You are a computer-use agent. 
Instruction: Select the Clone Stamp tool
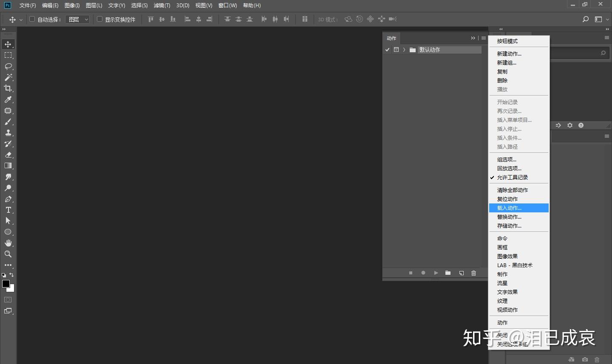click(8, 133)
